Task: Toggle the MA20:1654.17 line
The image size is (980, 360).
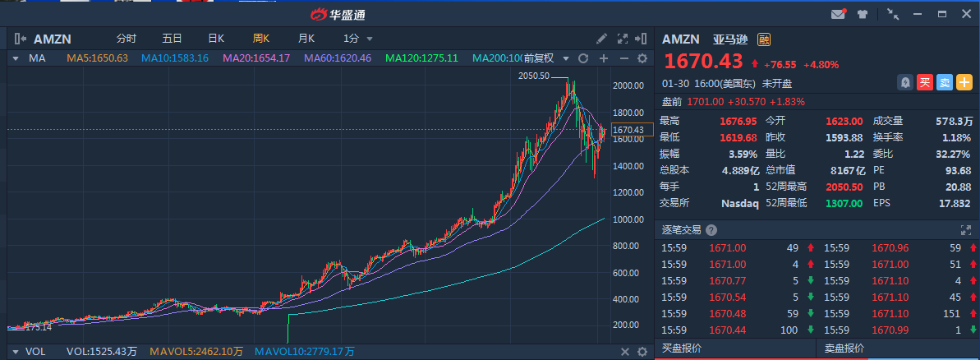Action: tap(256, 58)
